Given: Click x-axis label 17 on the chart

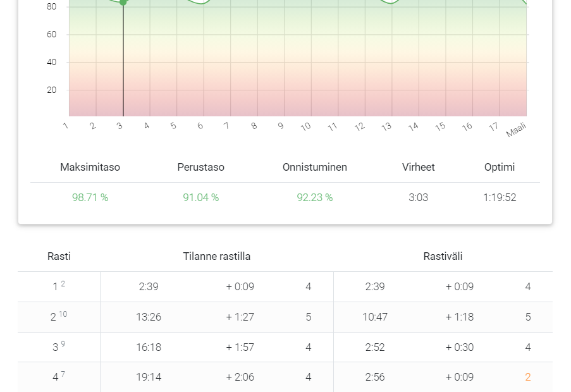Looking at the screenshot, I should click(494, 126).
